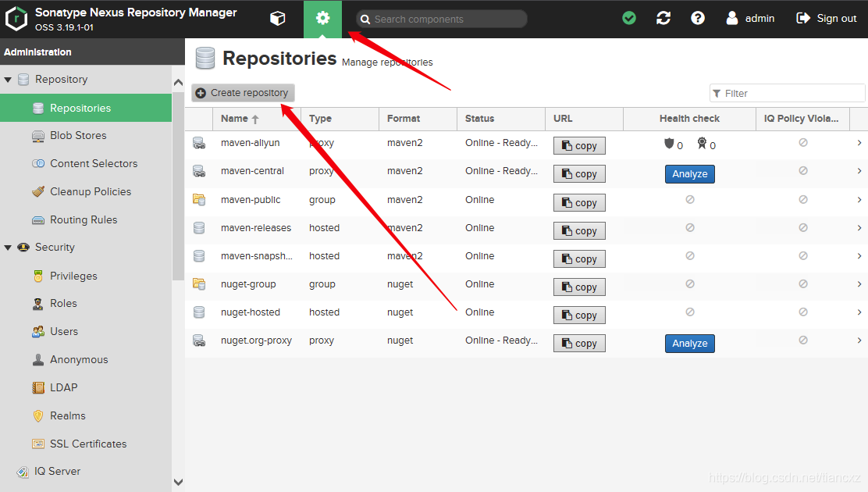The width and height of the screenshot is (868, 492).
Task: Click the maven-aliyun ribbon badge icon
Action: click(x=702, y=144)
